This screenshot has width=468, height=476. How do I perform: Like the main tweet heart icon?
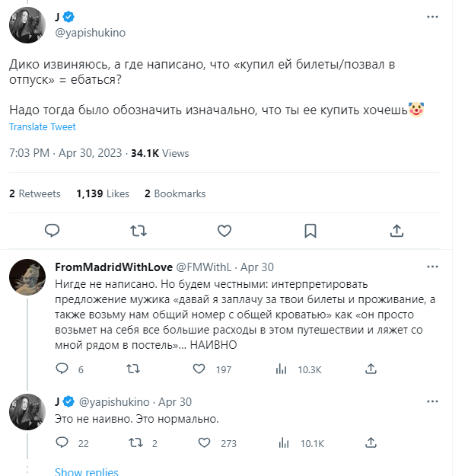pyautogui.click(x=224, y=230)
